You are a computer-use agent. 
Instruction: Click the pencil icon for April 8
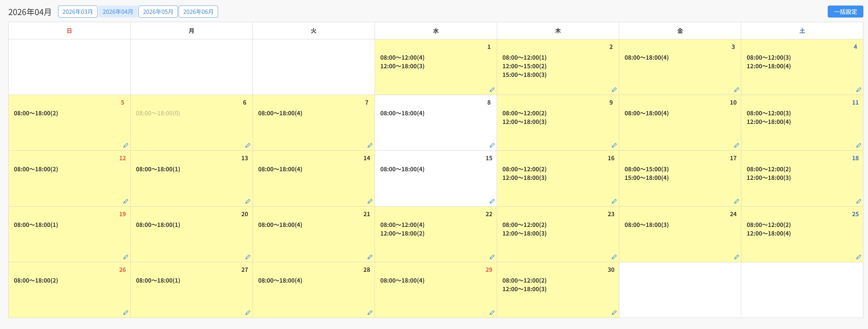click(x=492, y=145)
